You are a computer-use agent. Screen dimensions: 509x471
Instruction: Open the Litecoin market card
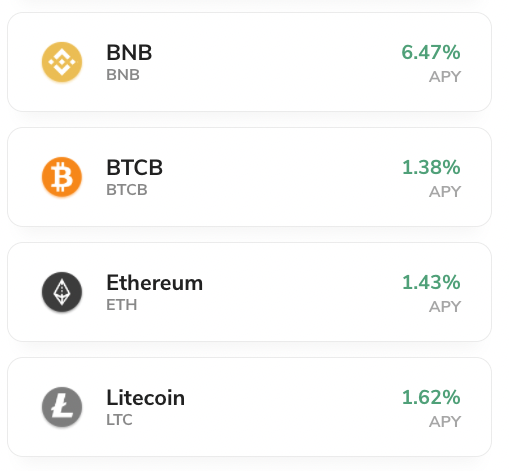(249, 407)
